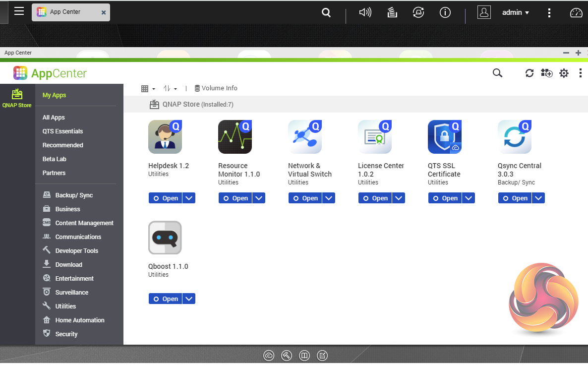Open License Center app

[375, 198]
